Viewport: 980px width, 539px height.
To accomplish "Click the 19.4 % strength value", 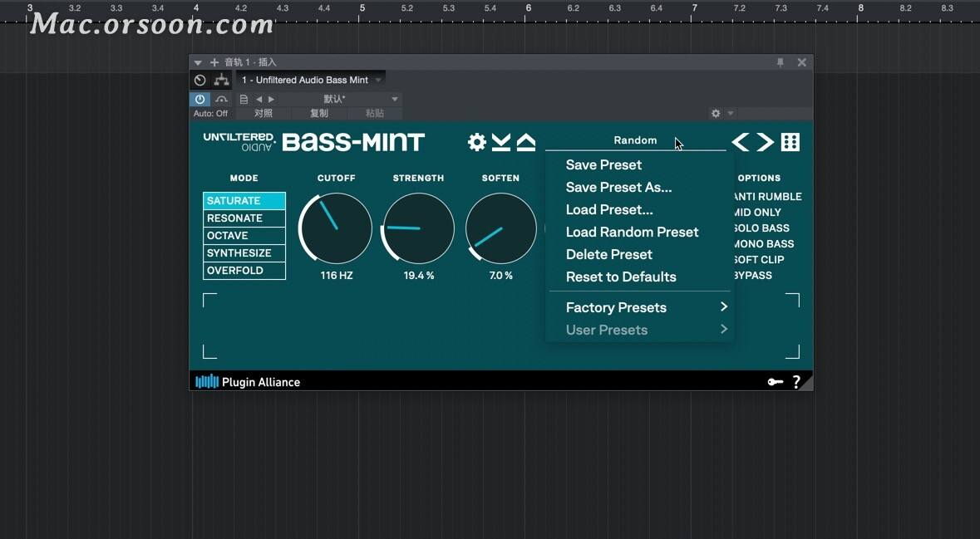I will pyautogui.click(x=419, y=276).
